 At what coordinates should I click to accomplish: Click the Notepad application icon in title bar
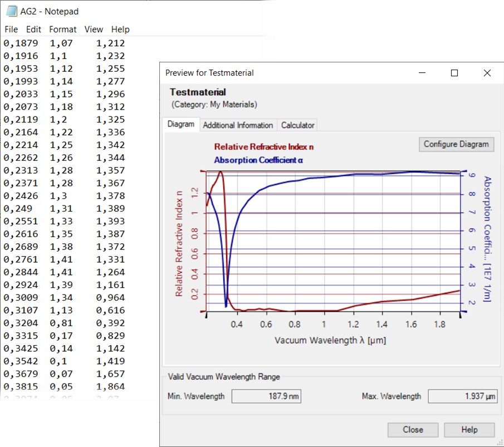coord(11,11)
